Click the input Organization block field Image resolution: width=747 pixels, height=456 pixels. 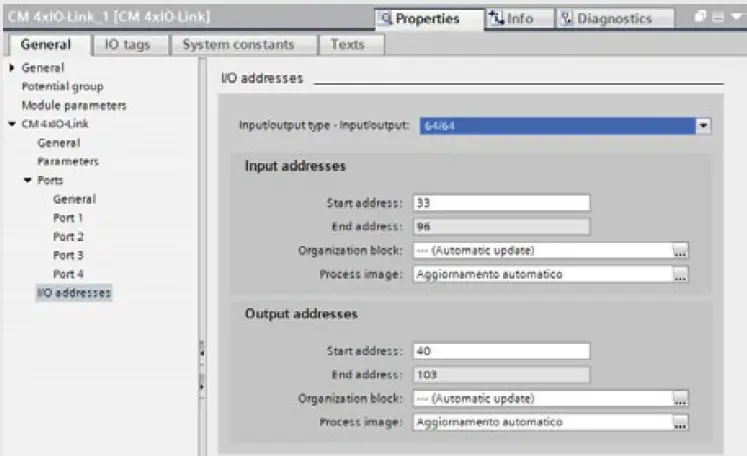pyautogui.click(x=543, y=251)
